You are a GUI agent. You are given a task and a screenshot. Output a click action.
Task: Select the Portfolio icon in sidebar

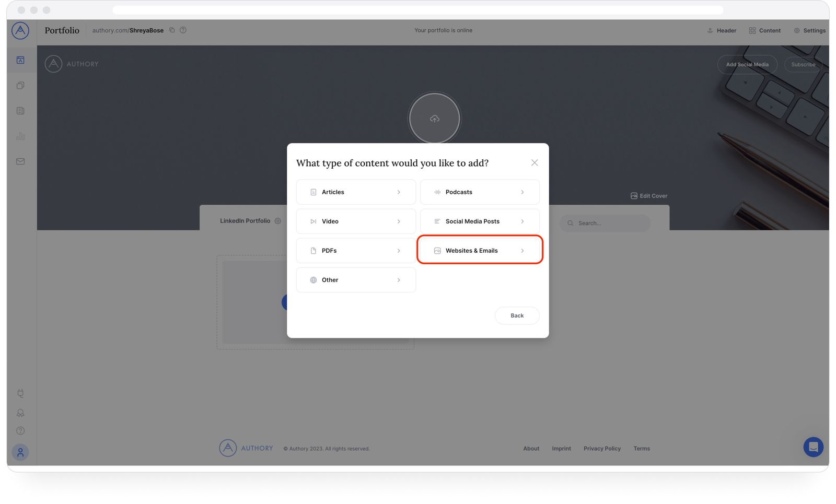click(x=20, y=60)
